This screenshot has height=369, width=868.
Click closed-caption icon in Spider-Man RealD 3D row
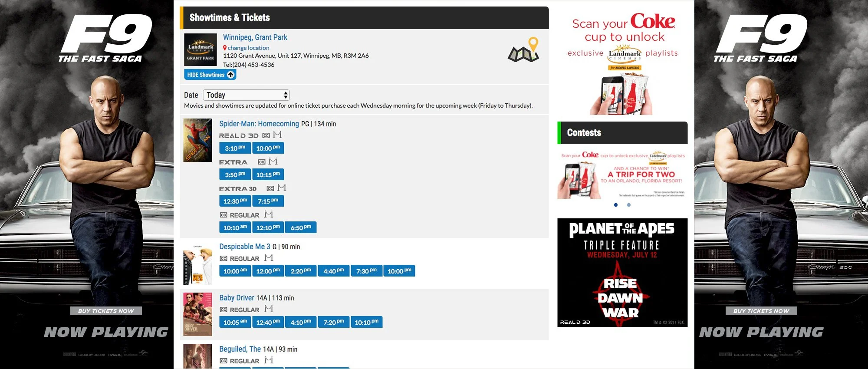tap(266, 135)
